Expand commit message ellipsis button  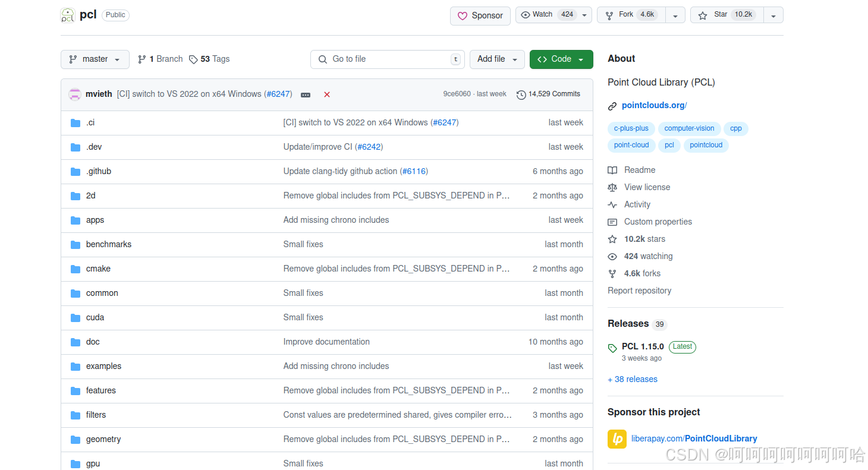click(306, 94)
